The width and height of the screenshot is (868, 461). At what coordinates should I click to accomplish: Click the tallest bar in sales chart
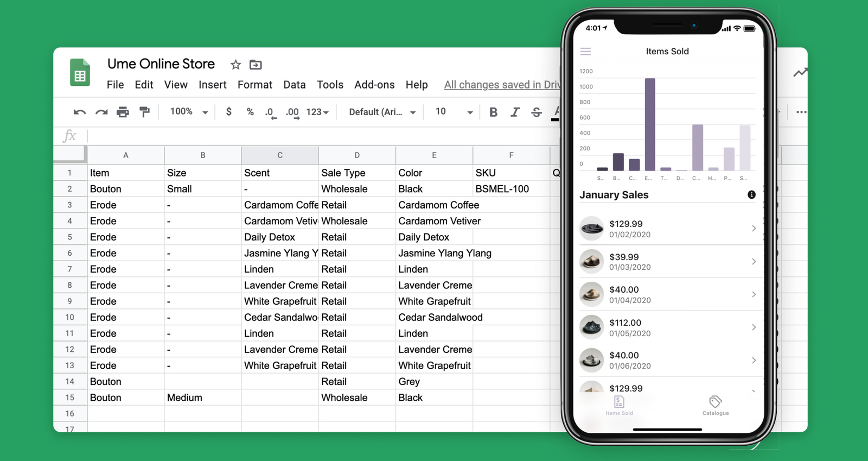point(649,124)
